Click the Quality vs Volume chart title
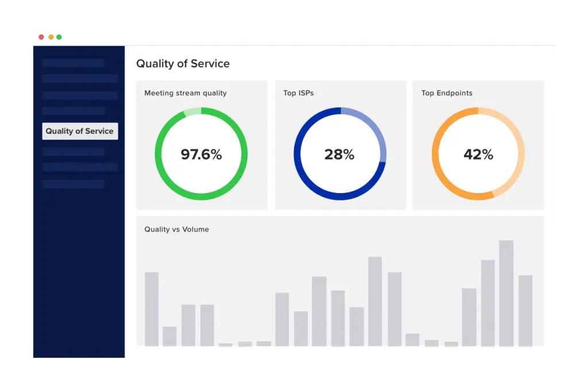This screenshot has height=386, width=588. point(177,229)
